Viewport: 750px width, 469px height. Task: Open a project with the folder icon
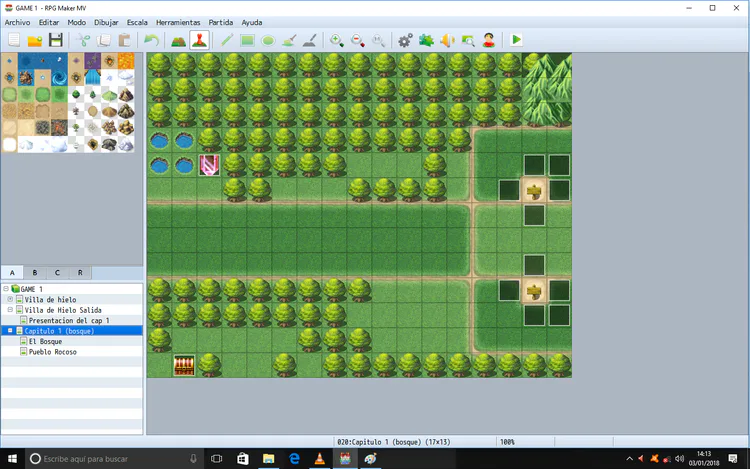coord(35,40)
